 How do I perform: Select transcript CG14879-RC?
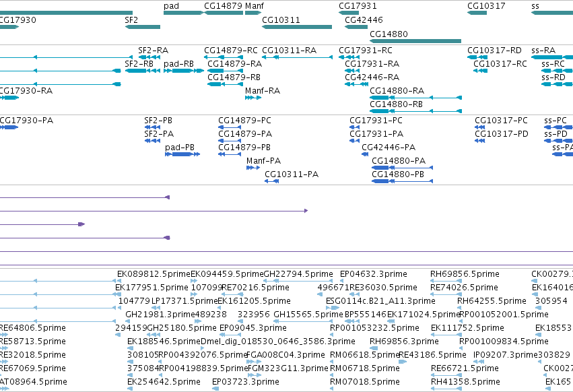(x=224, y=57)
